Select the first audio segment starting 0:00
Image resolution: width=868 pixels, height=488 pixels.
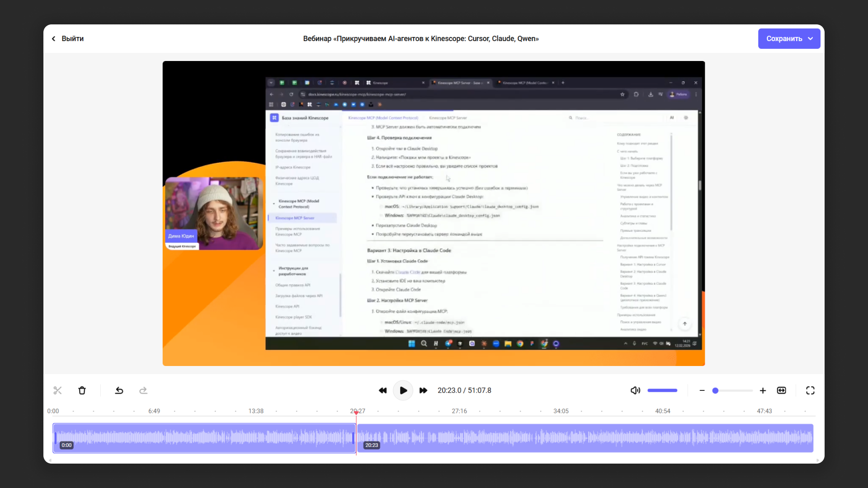click(203, 437)
